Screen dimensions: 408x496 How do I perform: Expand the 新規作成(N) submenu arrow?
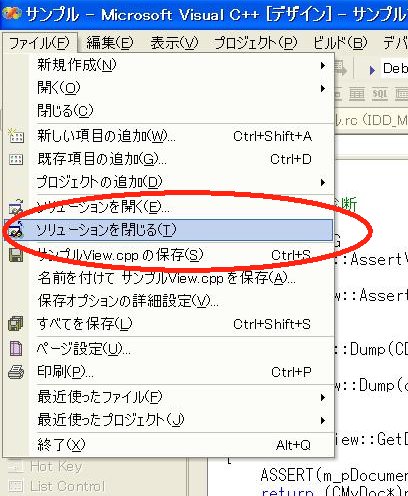click(x=323, y=65)
